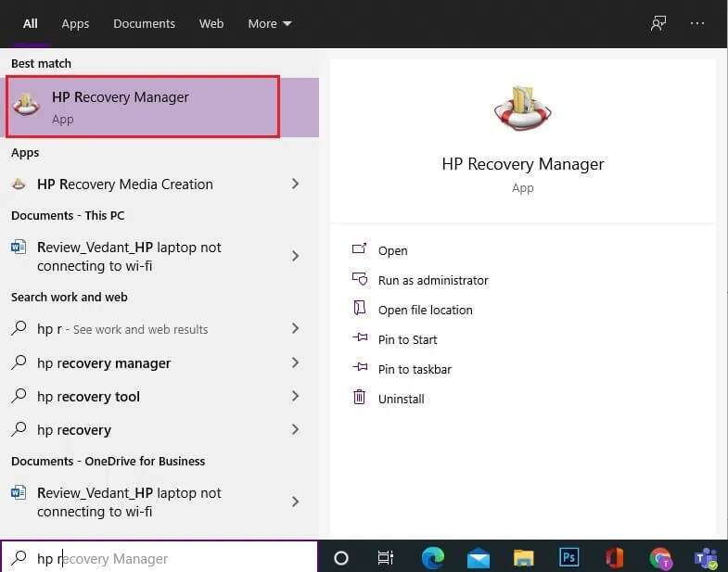Screen dimensions: 728x572
Task: Open the three-dot options menu
Action: (696, 24)
